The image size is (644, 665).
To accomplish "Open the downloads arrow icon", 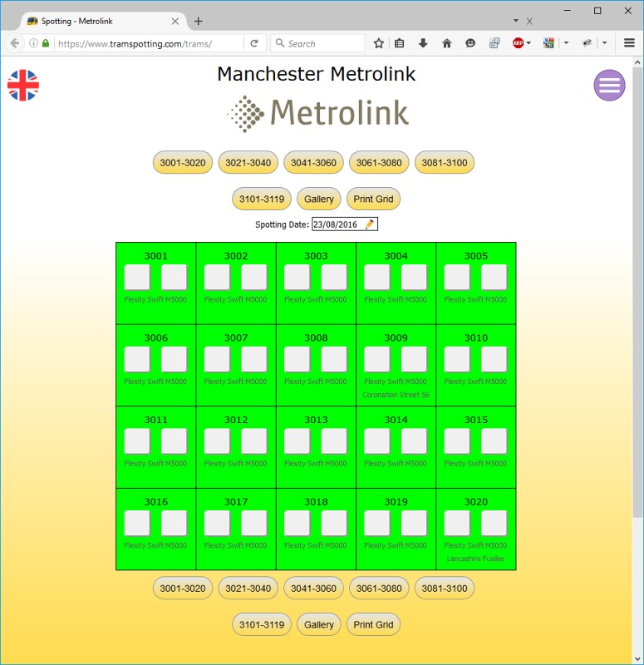I will (423, 43).
